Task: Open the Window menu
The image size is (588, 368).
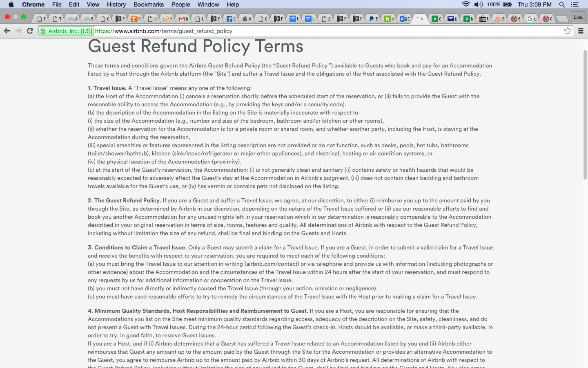Action: pos(208,4)
